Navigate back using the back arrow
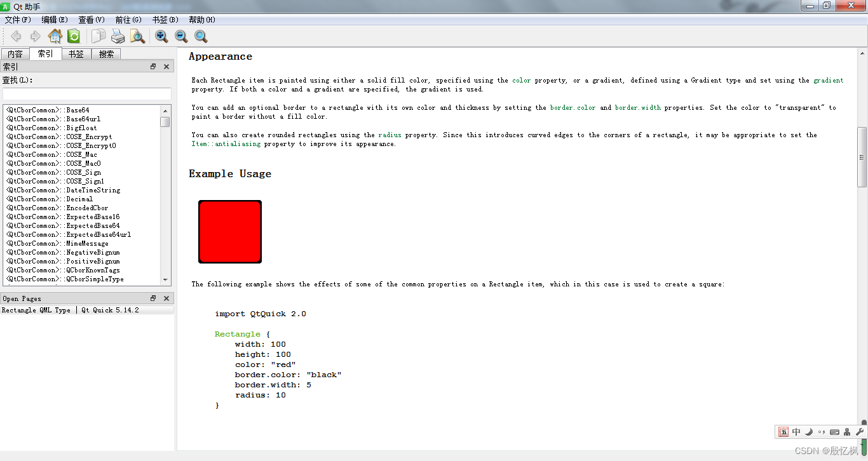The width and height of the screenshot is (868, 461). [x=16, y=36]
